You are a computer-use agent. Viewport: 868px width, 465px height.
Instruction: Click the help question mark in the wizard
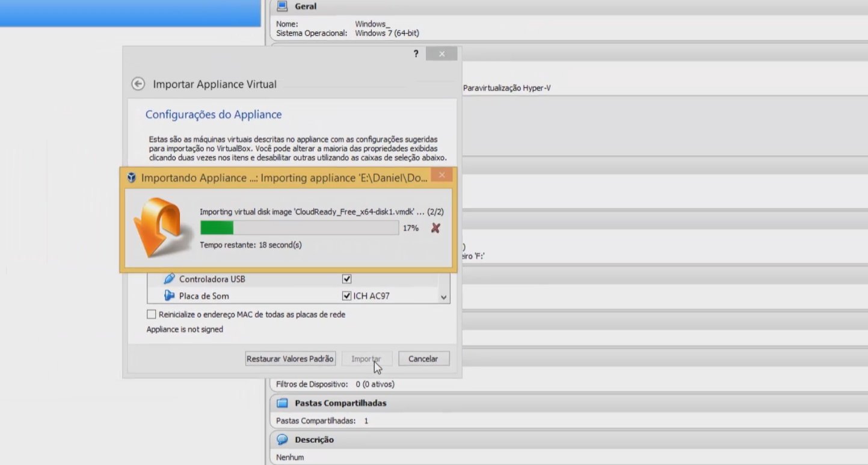click(x=416, y=54)
